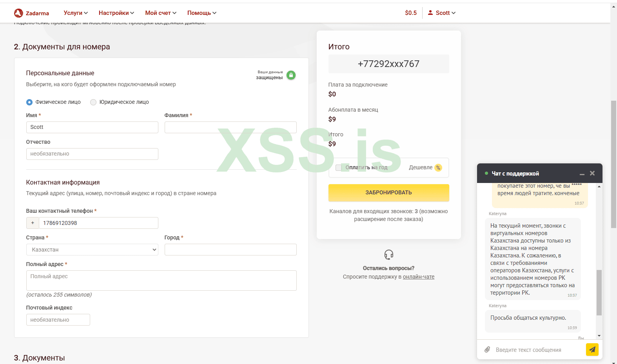Image resolution: width=617 pixels, height=364 pixels.
Task: Click the Полный адрес text area
Action: pos(162,281)
